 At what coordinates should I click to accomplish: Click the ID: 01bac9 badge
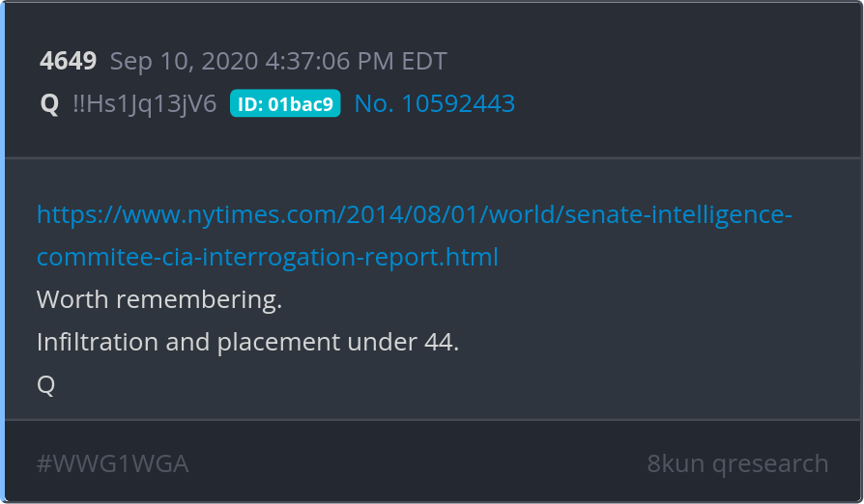coord(285,103)
